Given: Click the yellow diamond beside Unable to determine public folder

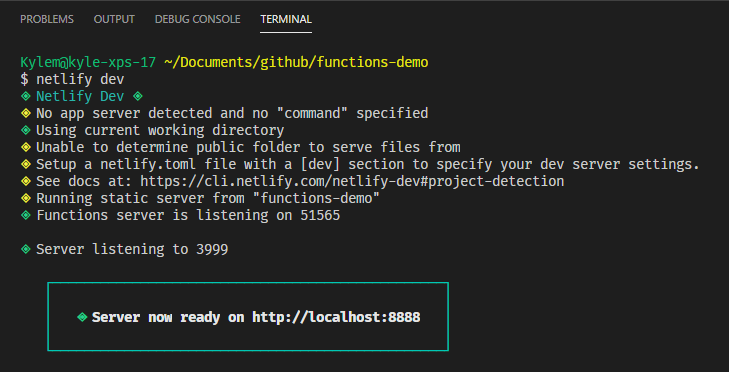Looking at the screenshot, I should pos(26,147).
